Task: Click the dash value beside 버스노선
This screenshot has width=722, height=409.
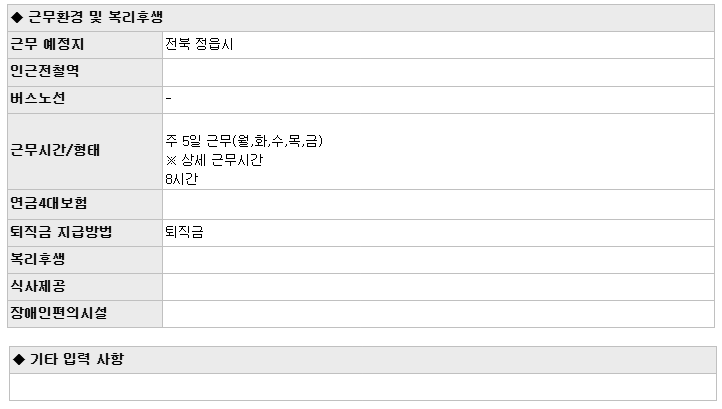Action: coord(169,98)
